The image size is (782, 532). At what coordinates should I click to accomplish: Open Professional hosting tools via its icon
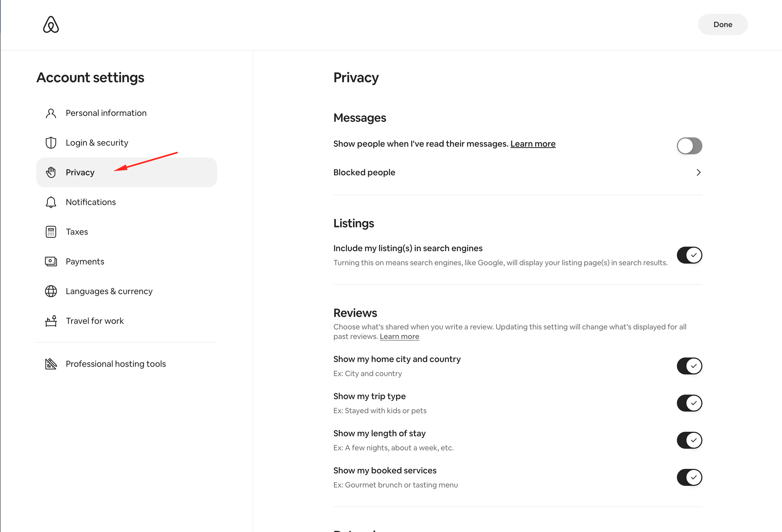(x=51, y=364)
